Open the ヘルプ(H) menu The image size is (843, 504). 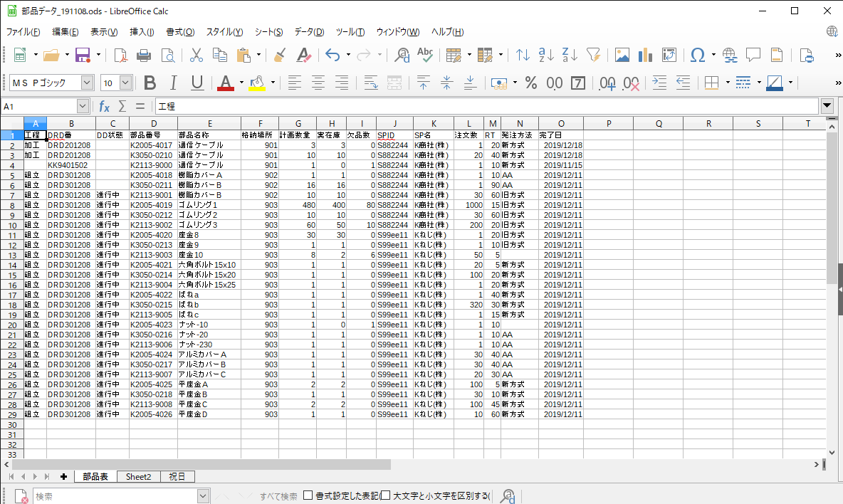click(447, 32)
